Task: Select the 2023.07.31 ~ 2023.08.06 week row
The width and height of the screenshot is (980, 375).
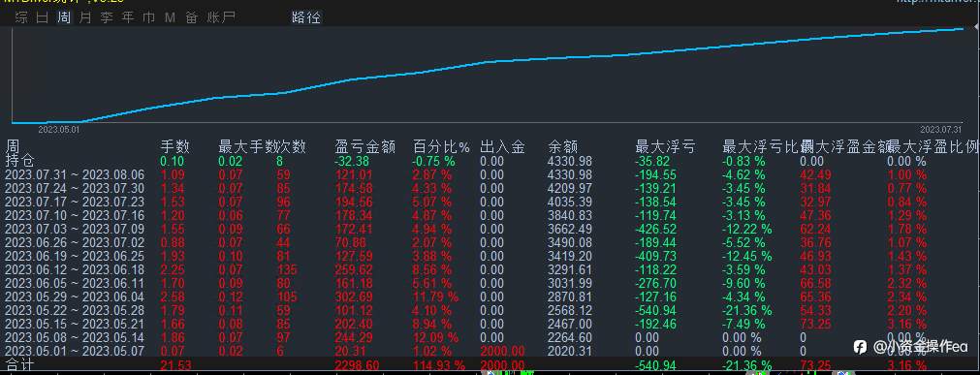Action: (75, 174)
